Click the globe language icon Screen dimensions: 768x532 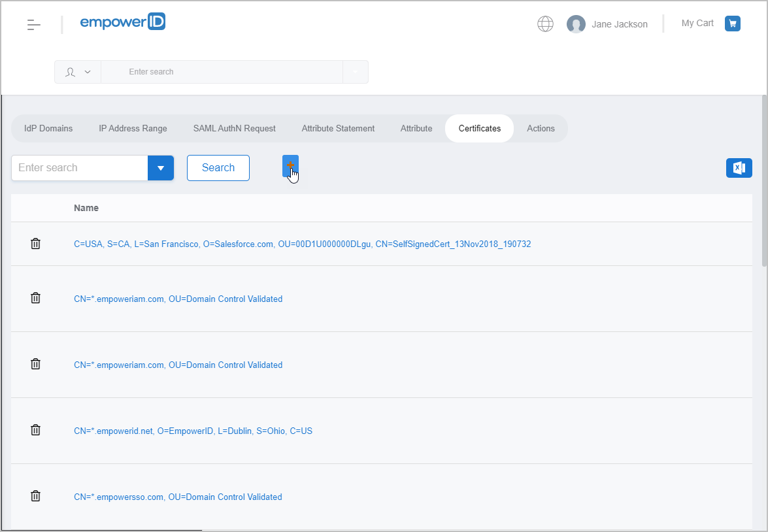point(545,24)
